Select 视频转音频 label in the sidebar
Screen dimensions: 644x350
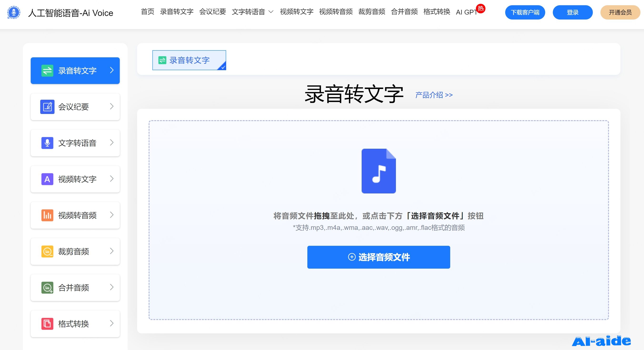tap(77, 215)
